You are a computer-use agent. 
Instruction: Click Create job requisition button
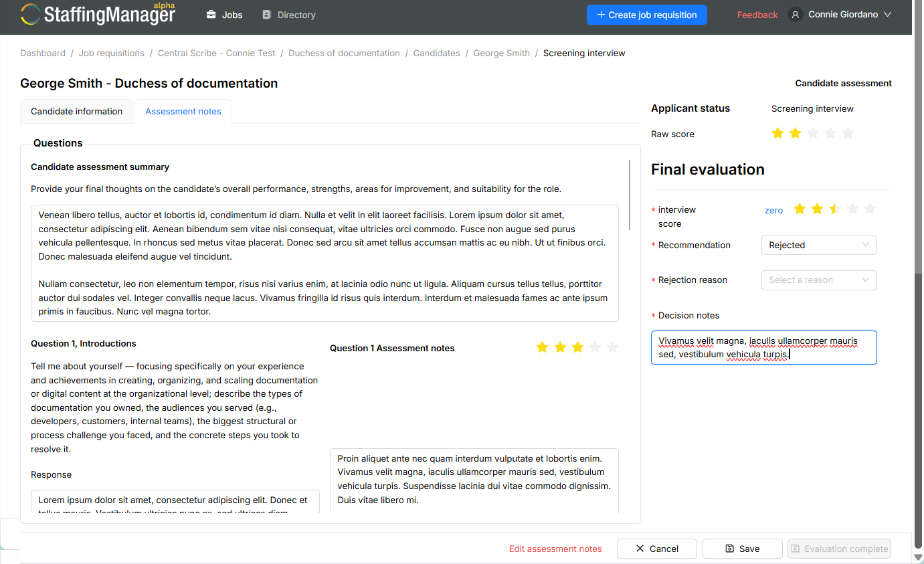[x=647, y=15]
